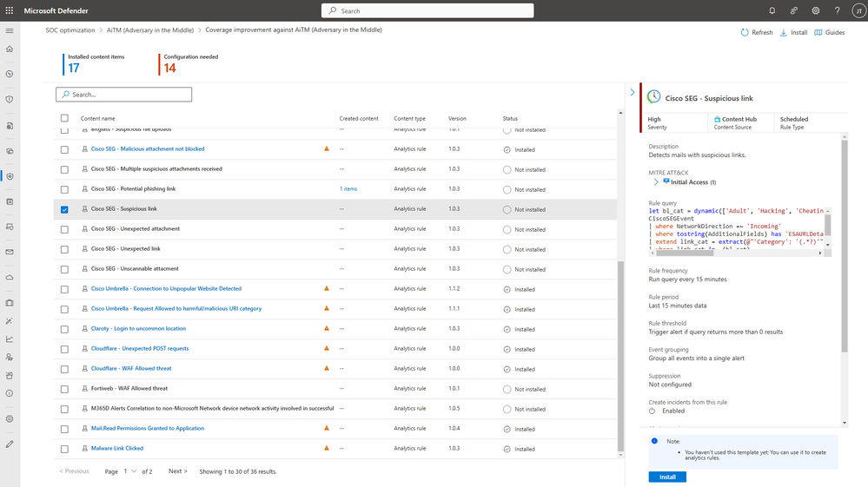Check Cisco SEG - Potential phishing link row
The height and width of the screenshot is (487, 868).
tap(65, 189)
